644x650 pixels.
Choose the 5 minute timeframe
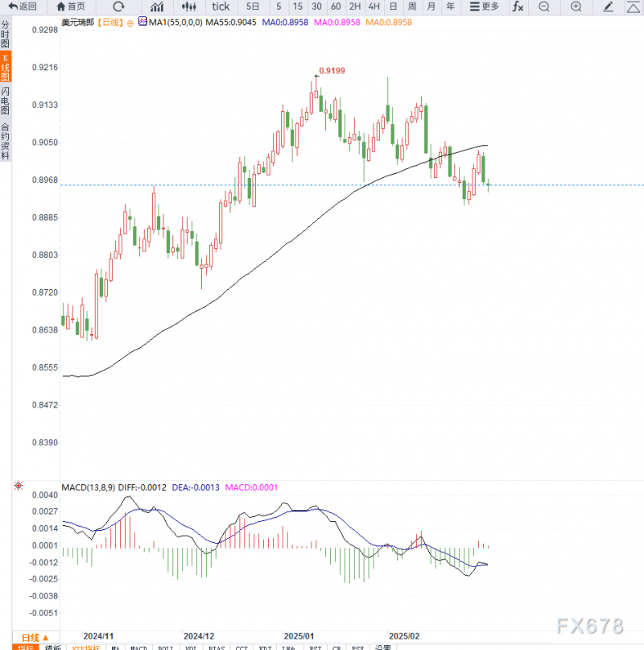pos(279,6)
